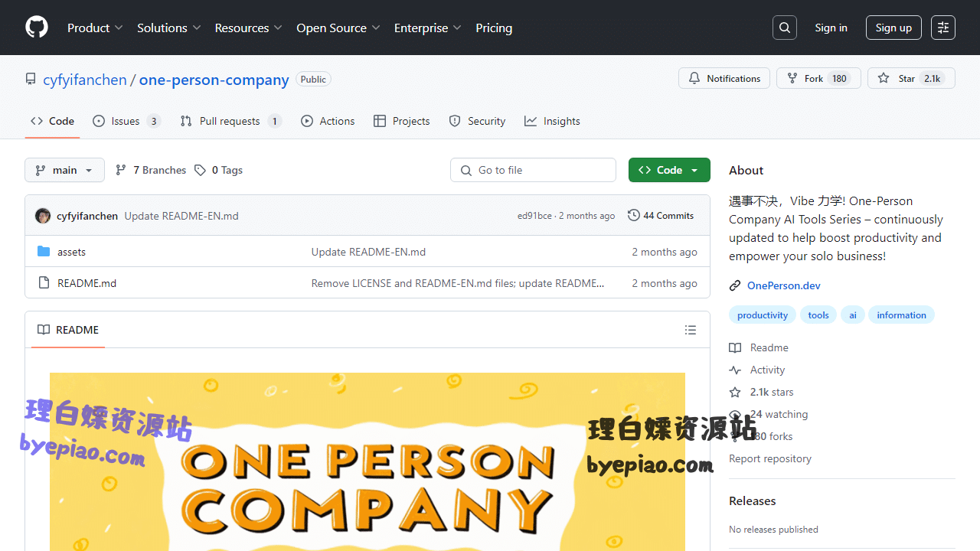Click the Remove LICENSE commit message
Image resolution: width=980 pixels, height=551 pixels.
[458, 283]
